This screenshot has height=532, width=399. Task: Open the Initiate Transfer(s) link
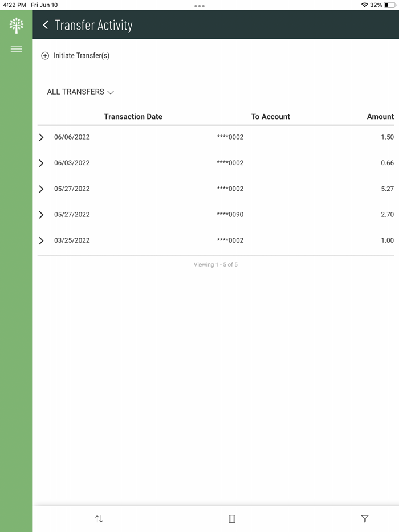(82, 56)
